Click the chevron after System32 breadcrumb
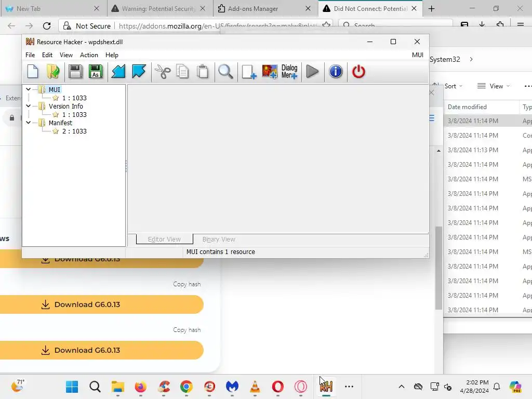The width and height of the screenshot is (532, 399). coord(471,59)
